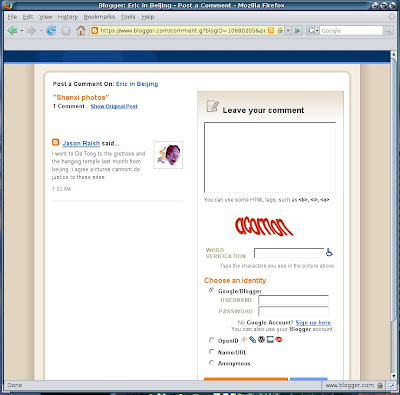Click Jason Raish's avatar thumbnail
Viewport: 400px width, 395px height.
click(168, 155)
